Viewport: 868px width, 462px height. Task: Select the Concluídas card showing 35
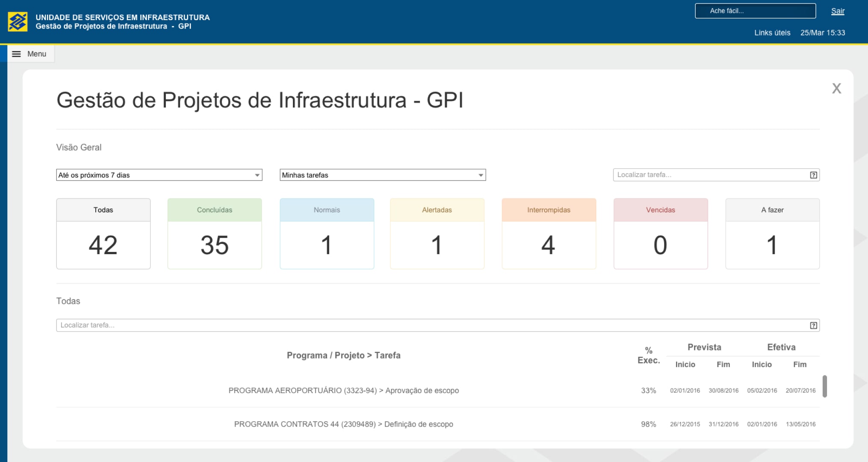click(x=215, y=234)
